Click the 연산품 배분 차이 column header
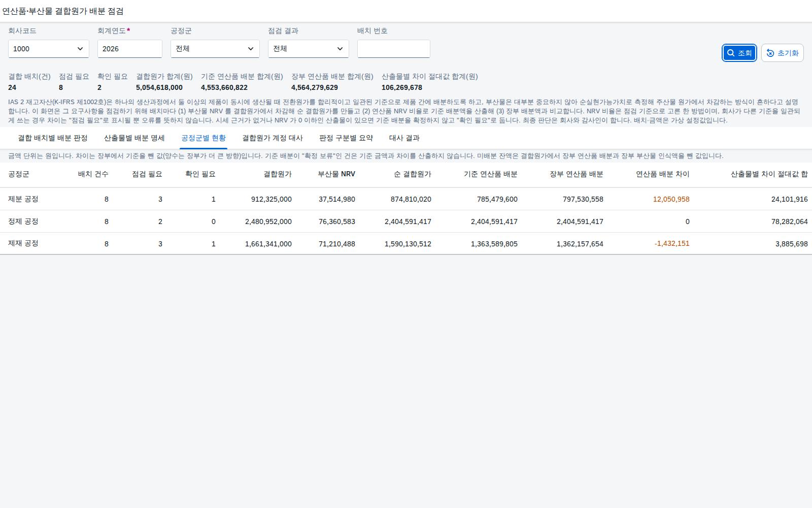Screen dimensions: 812x508 pos(662,174)
